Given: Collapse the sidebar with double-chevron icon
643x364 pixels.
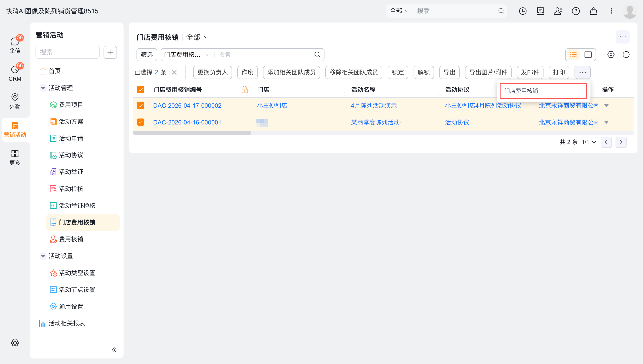Looking at the screenshot, I should click(x=114, y=350).
